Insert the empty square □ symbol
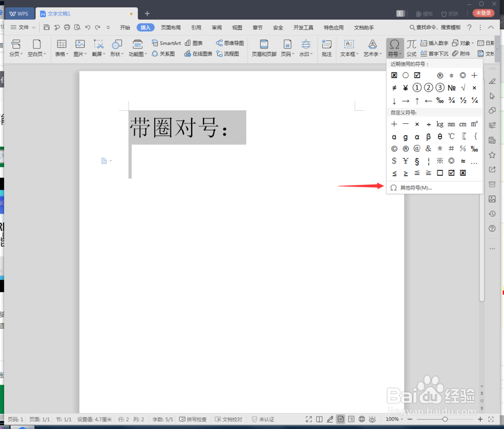Screen dimensions: 504x429 pyautogui.click(x=440, y=173)
